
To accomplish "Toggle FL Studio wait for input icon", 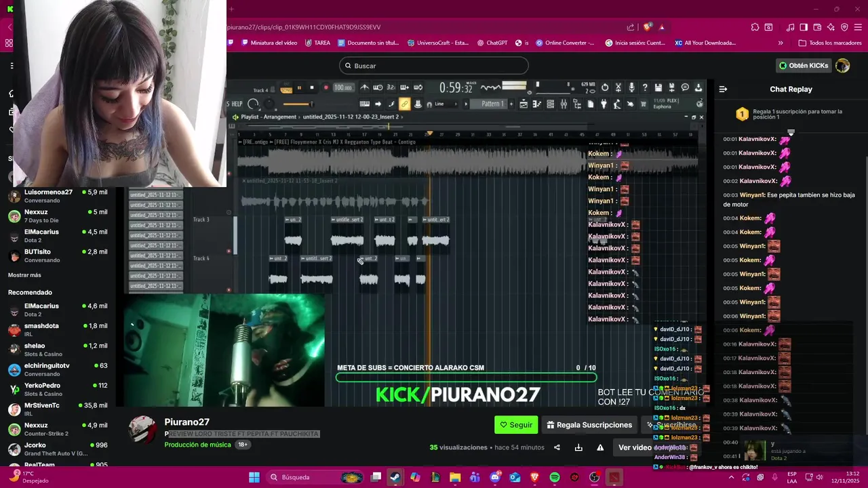I will pos(378,87).
